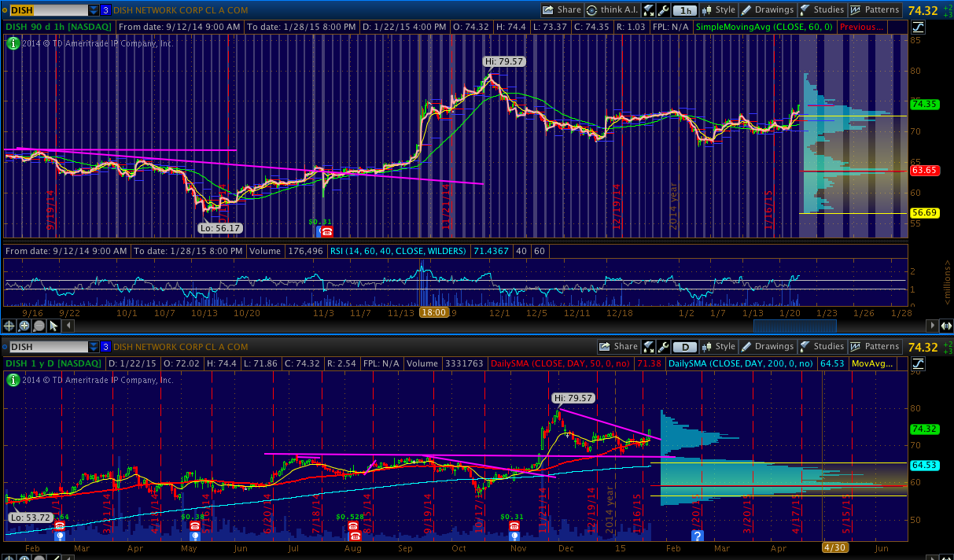Click the Hi: 79.57 bubble on upper chart

pyautogui.click(x=506, y=61)
